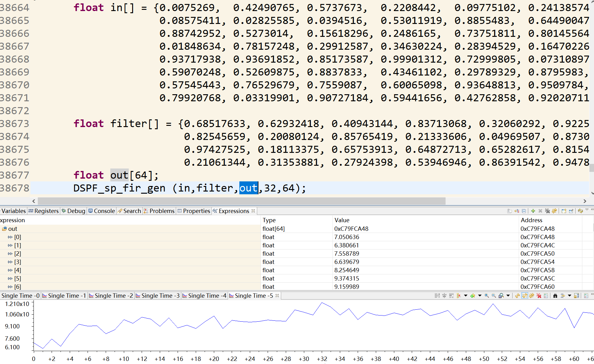Remove selected expression using gray X icon
Viewport: 594px width, 364px height.
pos(540,211)
